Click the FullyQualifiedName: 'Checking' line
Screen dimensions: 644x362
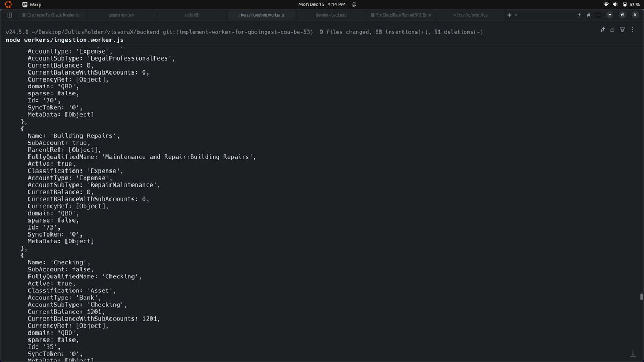[85, 277]
